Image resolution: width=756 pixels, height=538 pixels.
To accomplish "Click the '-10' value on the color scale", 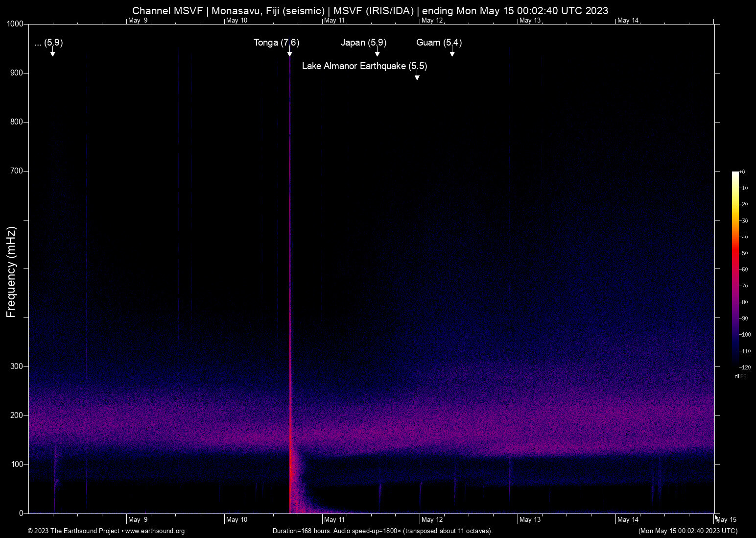I will click(x=744, y=188).
